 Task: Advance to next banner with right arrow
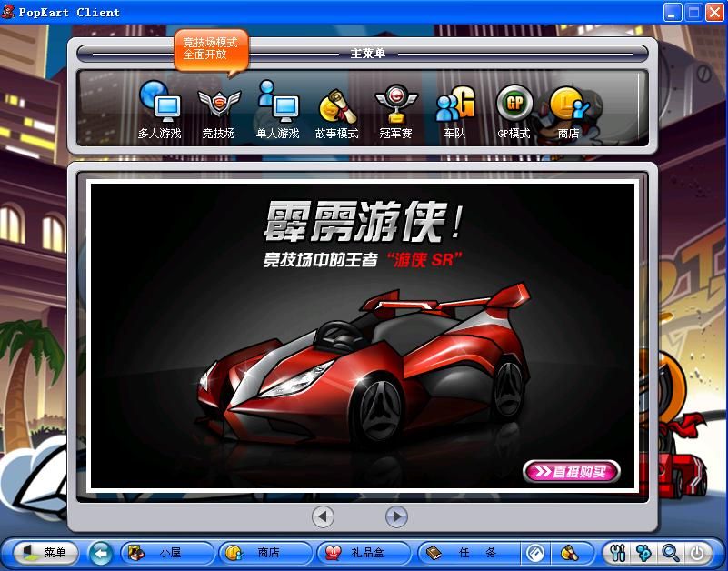pos(396,516)
